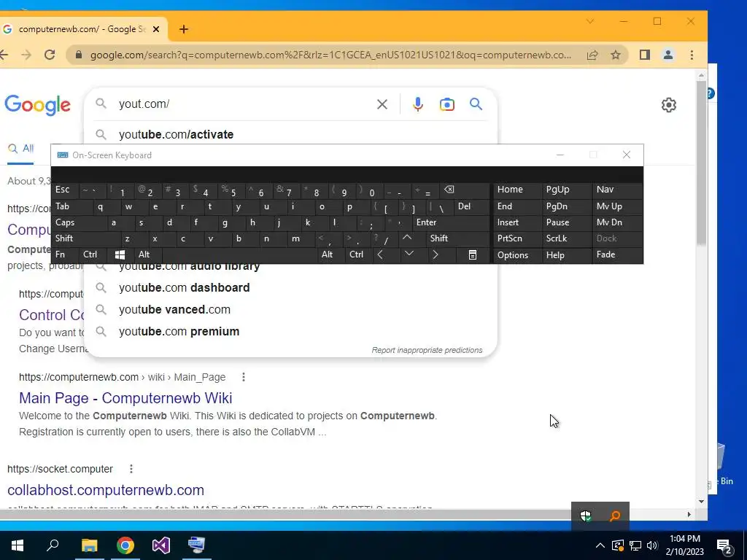Screen dimensions: 747x560
Task: Click the Chrome address bar URL
Action: [x=331, y=55]
